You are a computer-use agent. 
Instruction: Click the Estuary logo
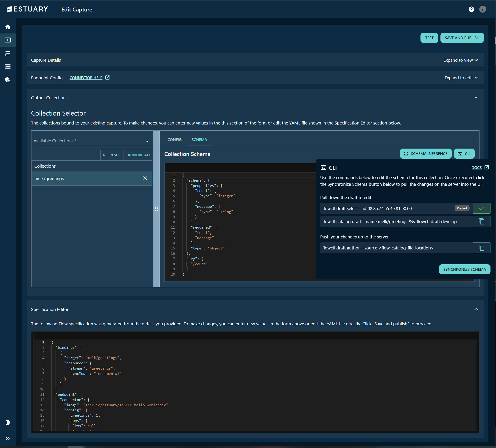pyautogui.click(x=27, y=9)
